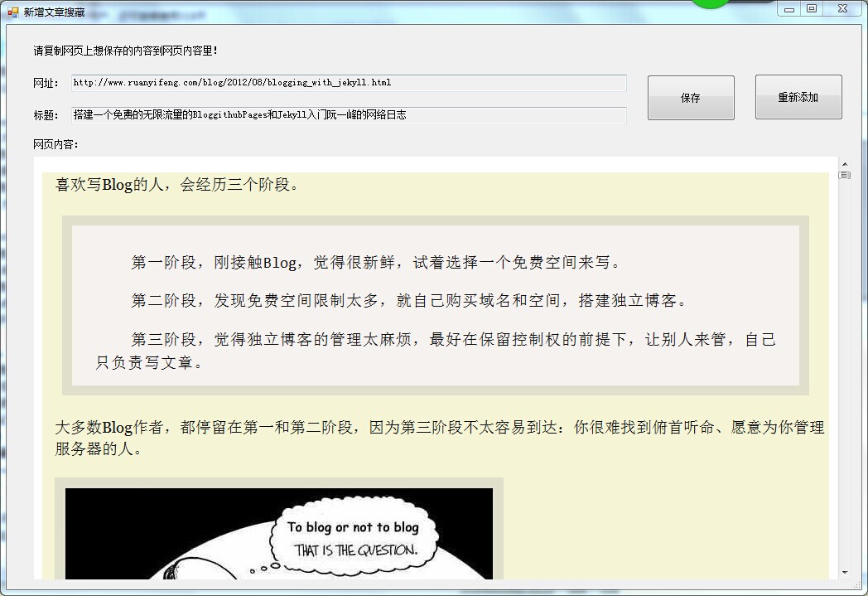
Task: Click the instruction text '请复制网页上想保存的内容到网页内容里!'
Action: click(125, 51)
